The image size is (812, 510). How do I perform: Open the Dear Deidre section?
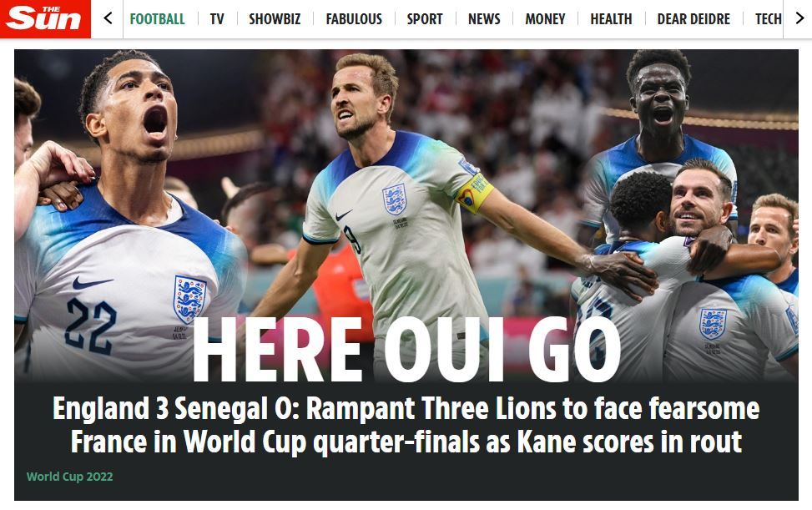(693, 19)
